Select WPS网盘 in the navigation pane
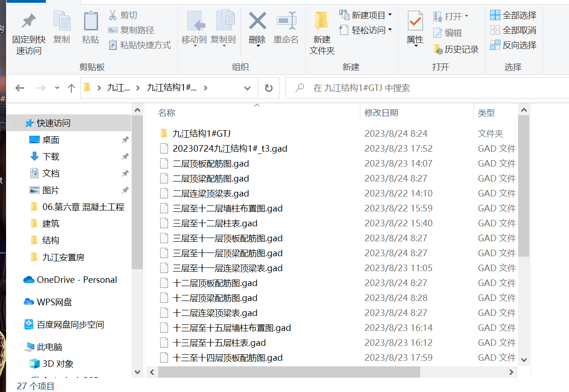Viewport: 569px width, 392px height. pos(54,302)
